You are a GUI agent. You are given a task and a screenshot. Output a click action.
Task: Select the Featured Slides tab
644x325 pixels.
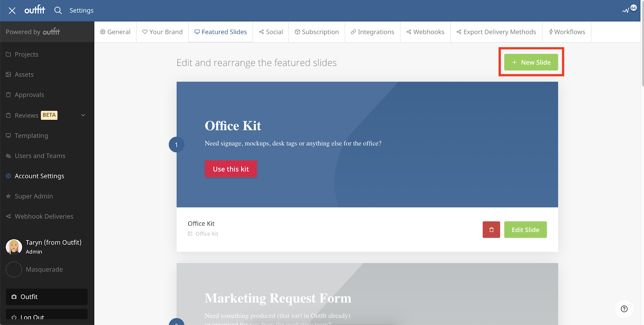[221, 32]
